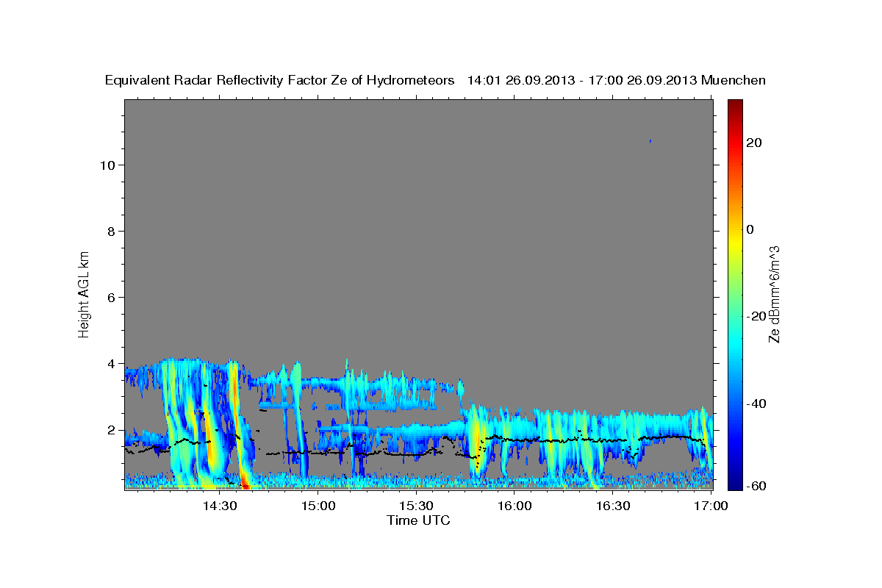
Task: Click the dark red top of the colorbar
Action: [735, 104]
